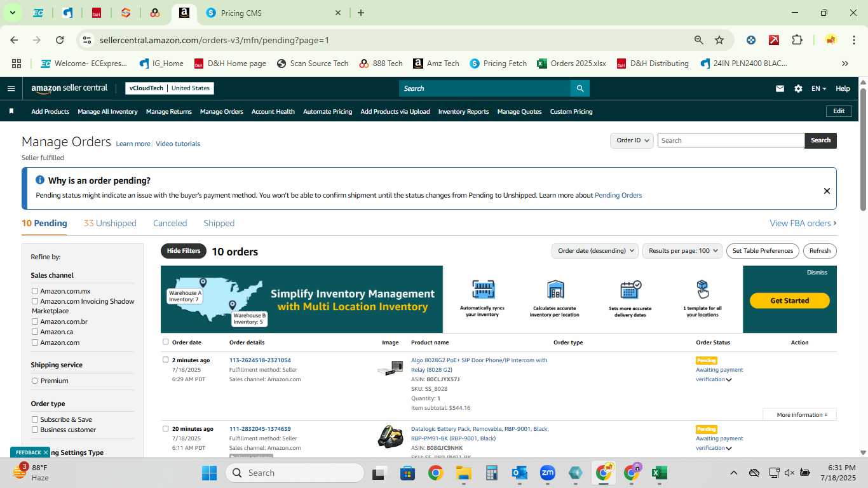
Task: Select the Premium shipping service radio
Action: pos(35,381)
